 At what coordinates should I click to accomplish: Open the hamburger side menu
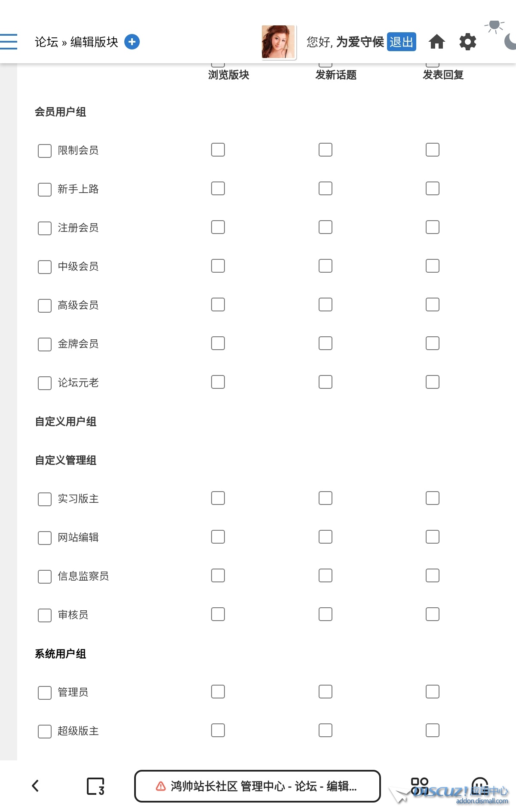point(8,42)
